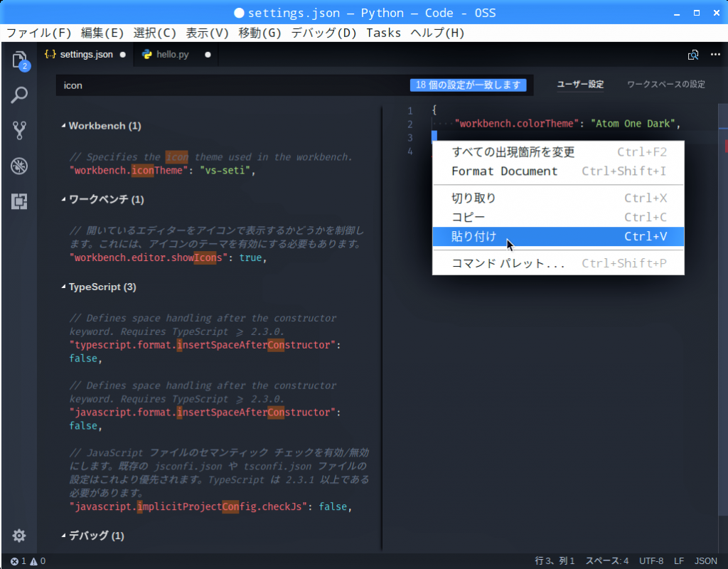Screen dimensions: 728x569
Task: Click the Manage gear icon
Action: click(20, 536)
